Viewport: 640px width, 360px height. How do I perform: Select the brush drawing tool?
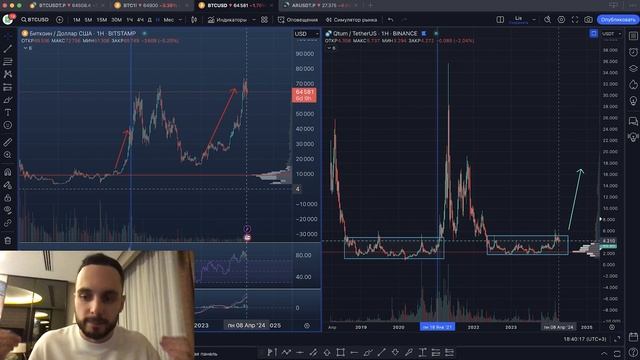click(x=8, y=100)
